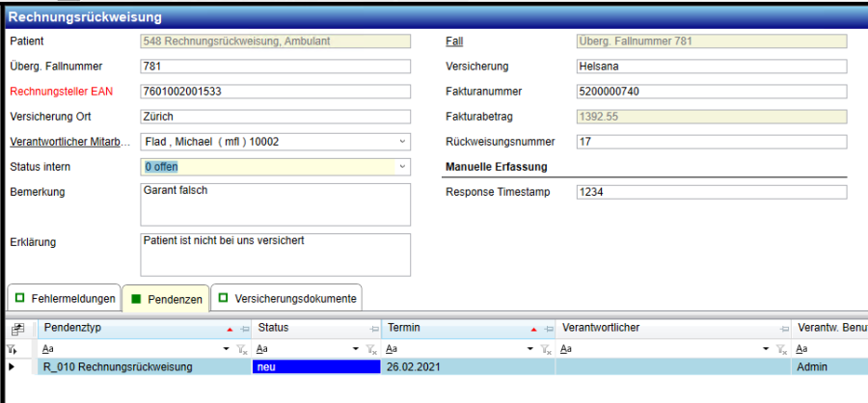Follow the underlined Fall label link
The image size is (868, 403).
(x=454, y=40)
